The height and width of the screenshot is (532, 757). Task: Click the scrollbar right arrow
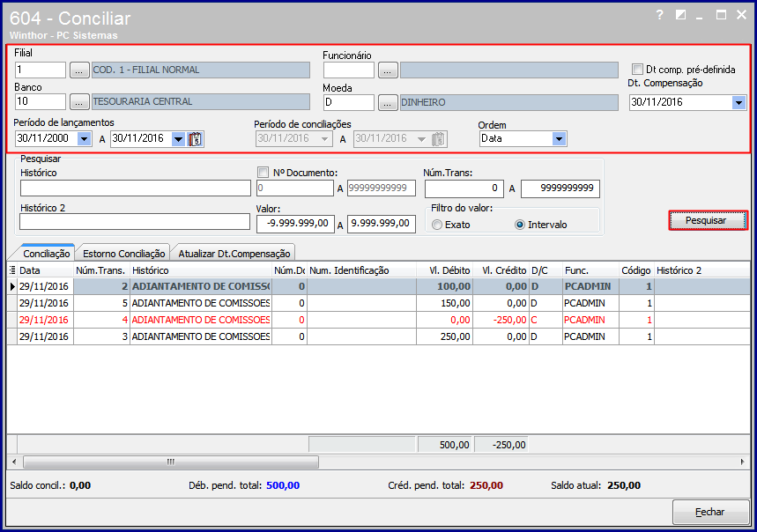(742, 462)
